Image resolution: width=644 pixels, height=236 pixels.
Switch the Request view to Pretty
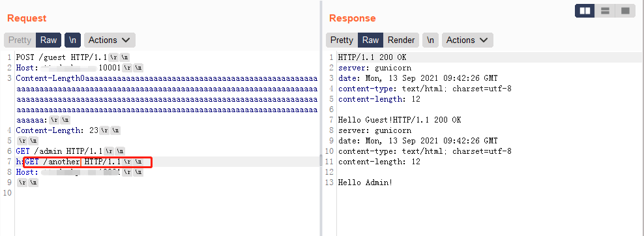click(20, 40)
